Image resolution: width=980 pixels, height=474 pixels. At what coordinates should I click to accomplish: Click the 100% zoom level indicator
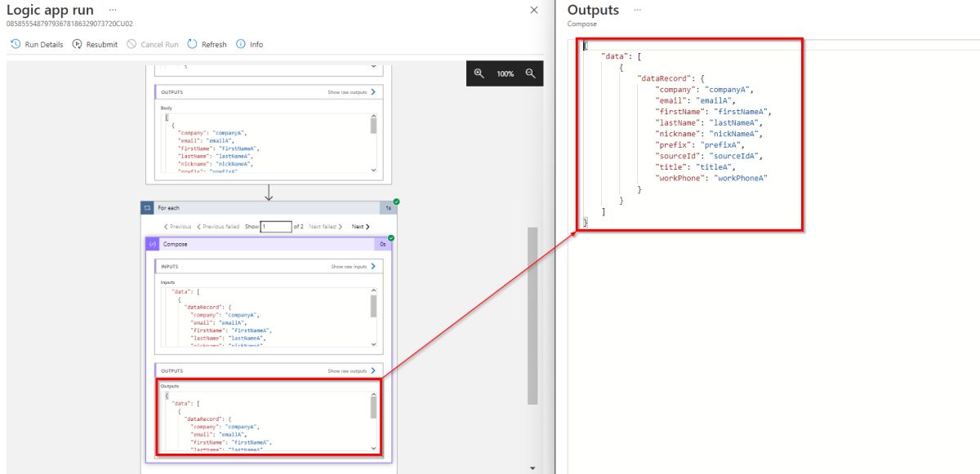(x=506, y=73)
